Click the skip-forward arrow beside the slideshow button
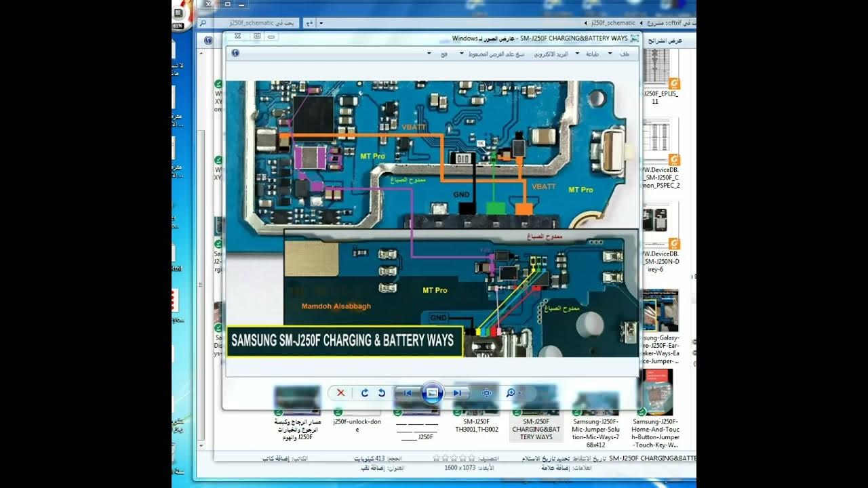The image size is (868, 488). pos(457,392)
